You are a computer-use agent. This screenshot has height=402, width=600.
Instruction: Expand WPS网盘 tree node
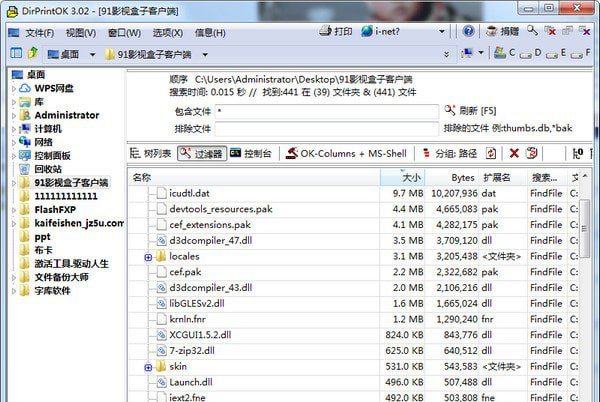[14, 89]
